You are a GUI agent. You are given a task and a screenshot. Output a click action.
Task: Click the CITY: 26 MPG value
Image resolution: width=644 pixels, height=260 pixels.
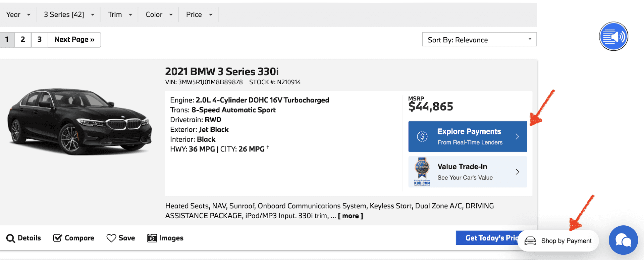(243, 149)
